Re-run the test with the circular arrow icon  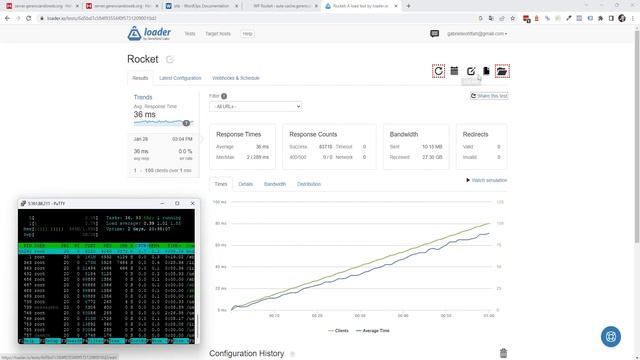click(x=438, y=71)
